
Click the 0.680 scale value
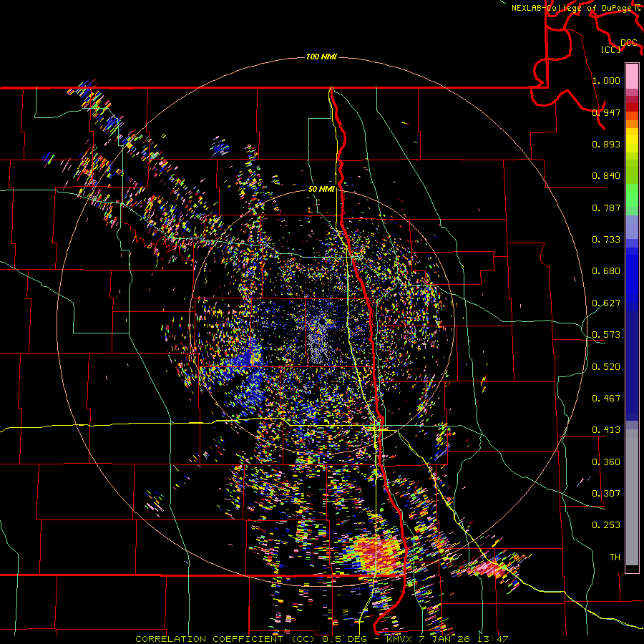606,271
